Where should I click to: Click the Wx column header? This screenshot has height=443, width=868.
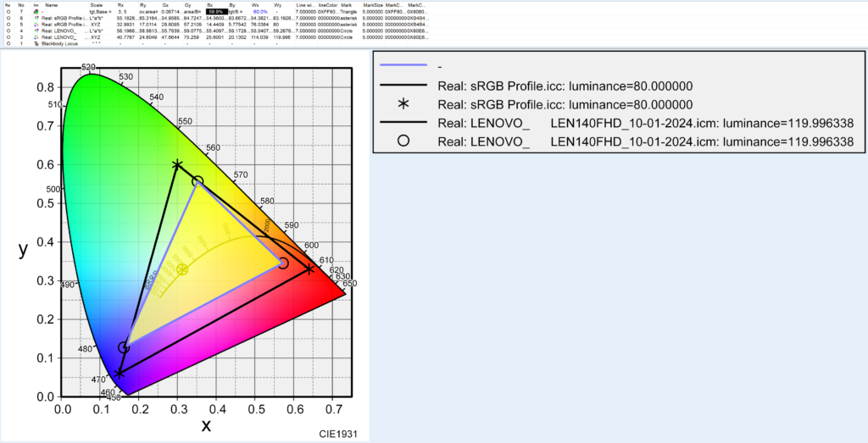(255, 5)
